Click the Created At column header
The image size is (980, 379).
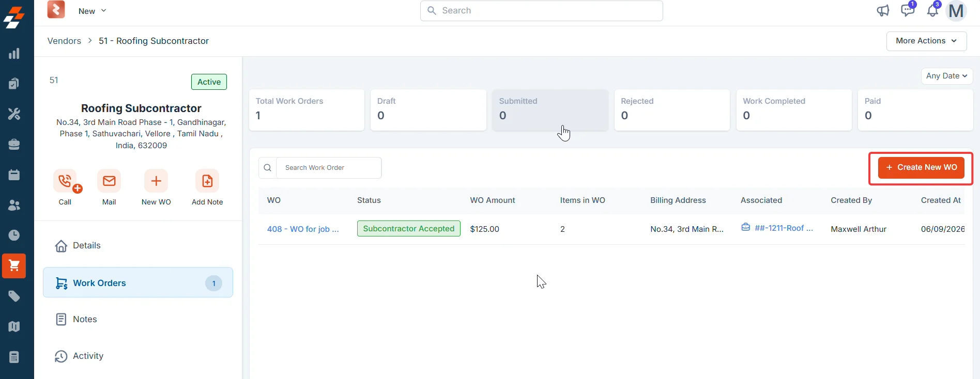point(941,200)
